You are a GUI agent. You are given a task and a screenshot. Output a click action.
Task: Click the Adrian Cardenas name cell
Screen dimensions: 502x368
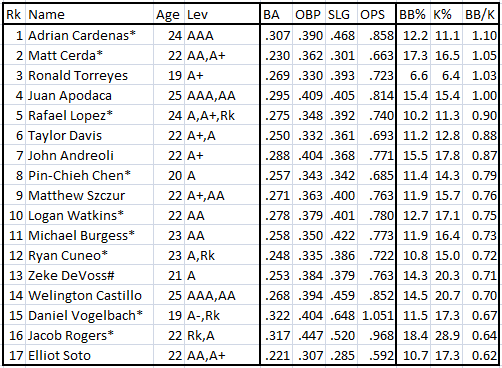(89, 35)
